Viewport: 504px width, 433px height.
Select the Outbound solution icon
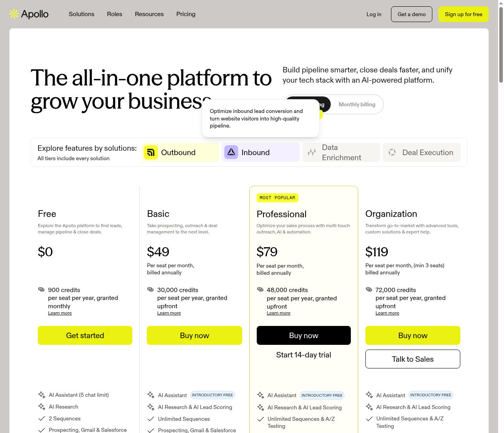point(151,152)
